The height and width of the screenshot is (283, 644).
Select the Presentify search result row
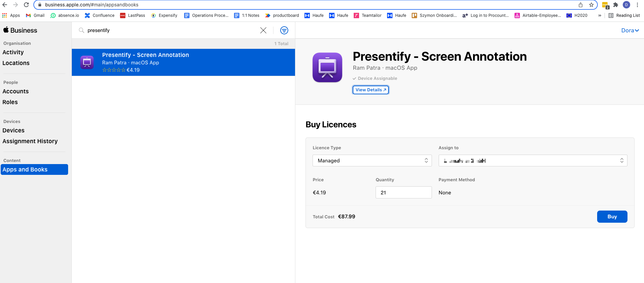tap(183, 62)
